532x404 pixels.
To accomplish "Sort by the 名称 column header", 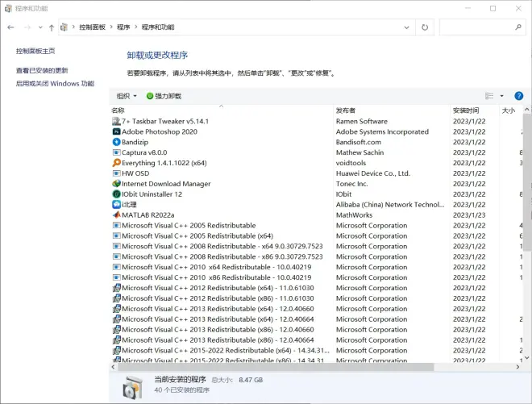I will 118,110.
